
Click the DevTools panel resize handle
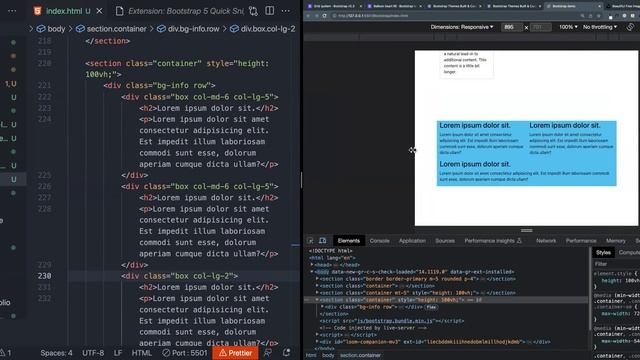527,231
